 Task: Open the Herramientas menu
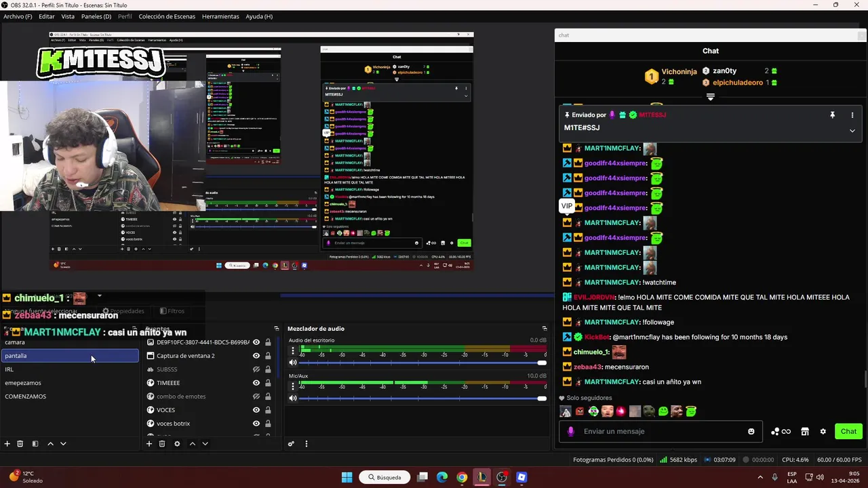tap(220, 16)
